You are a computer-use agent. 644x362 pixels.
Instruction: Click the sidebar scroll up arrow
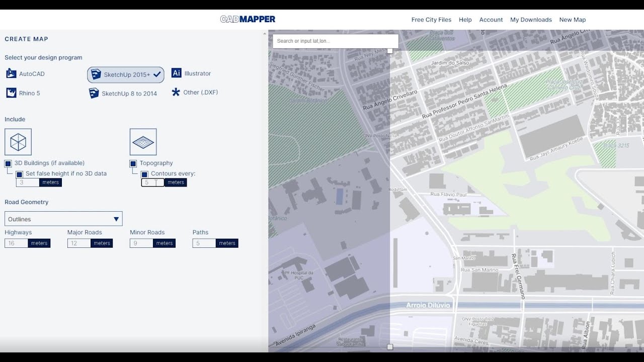[x=265, y=34]
